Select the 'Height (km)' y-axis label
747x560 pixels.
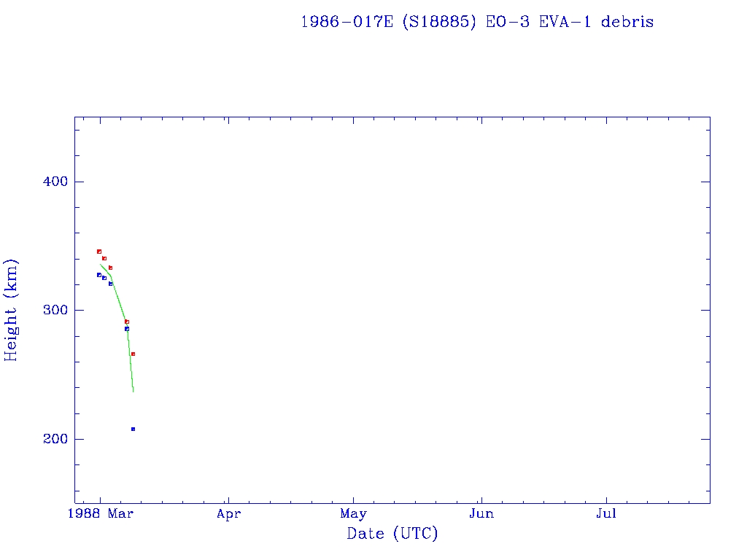11,310
